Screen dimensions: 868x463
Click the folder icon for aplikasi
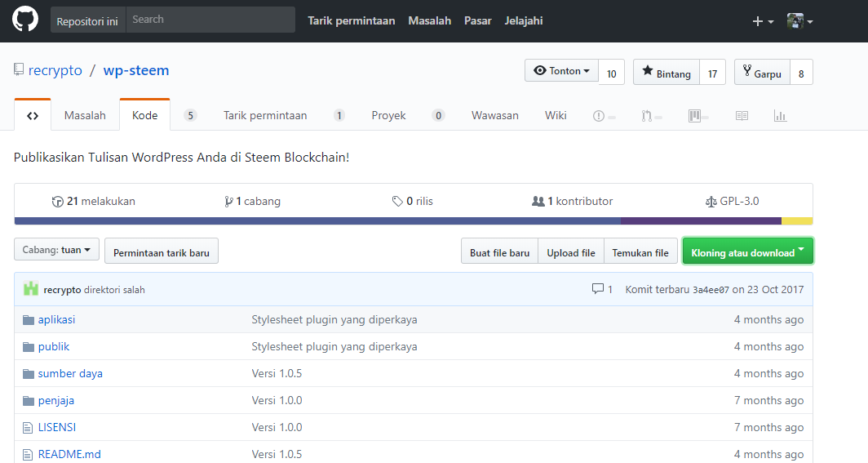[29, 320]
